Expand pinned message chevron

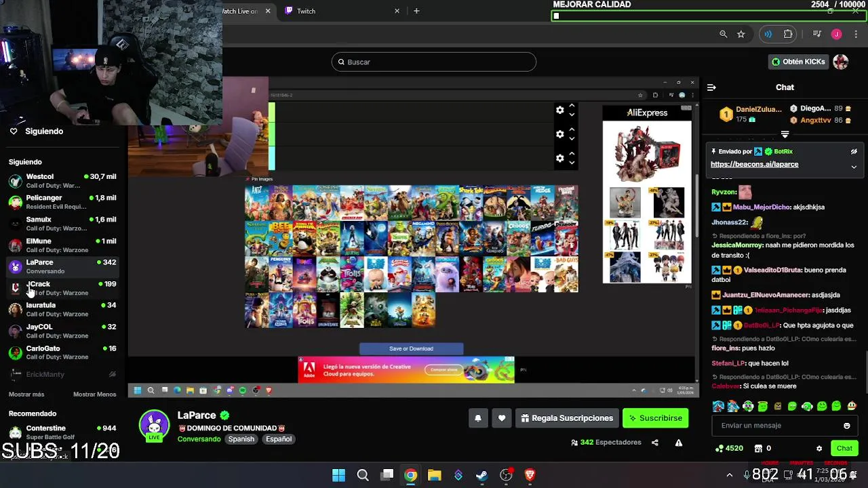click(854, 167)
